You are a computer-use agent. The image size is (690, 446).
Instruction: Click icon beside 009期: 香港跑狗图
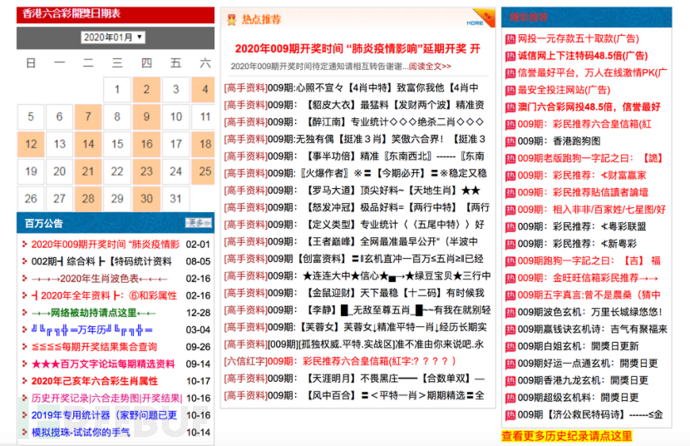tap(510, 142)
